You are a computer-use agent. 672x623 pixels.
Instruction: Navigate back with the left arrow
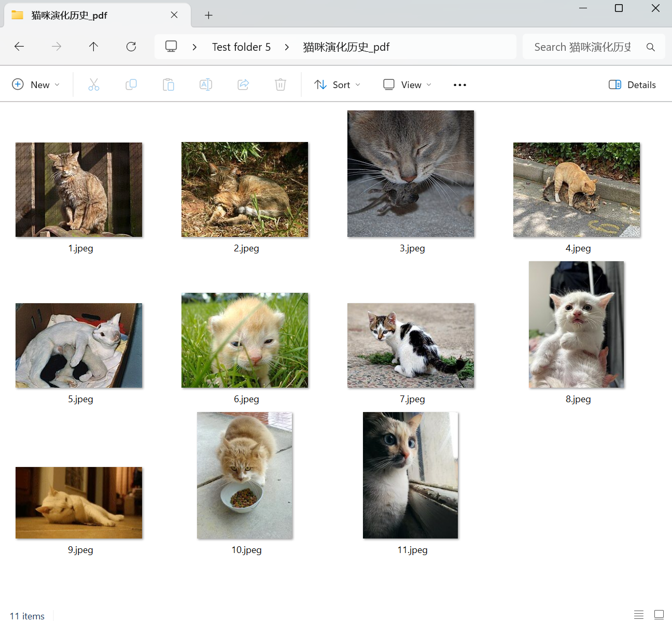[19, 47]
